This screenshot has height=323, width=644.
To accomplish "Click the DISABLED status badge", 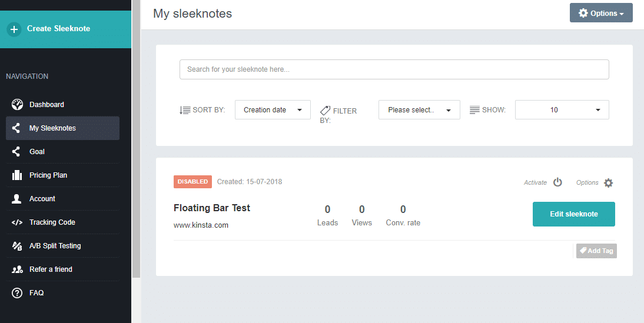I will [192, 182].
